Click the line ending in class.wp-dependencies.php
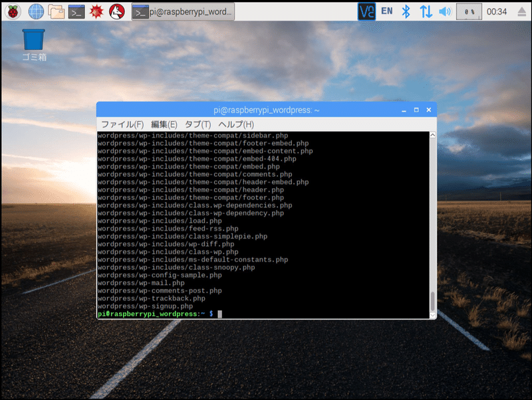This screenshot has height=400, width=532. coord(195,205)
